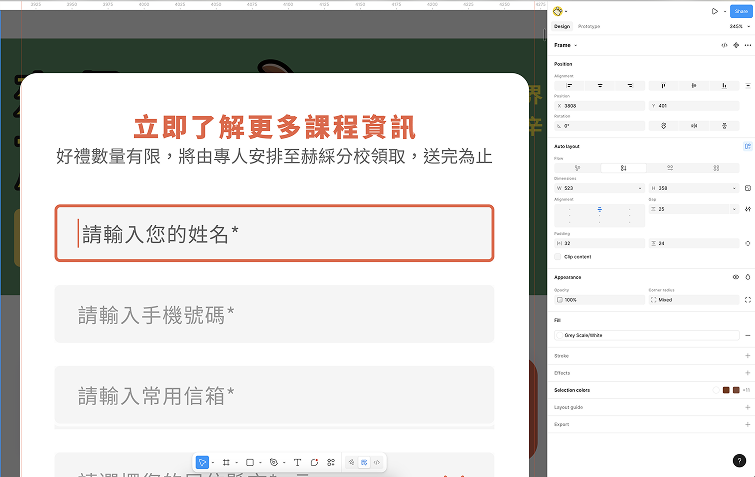Switch to the Prototype tab
The image size is (755, 477).
[x=589, y=26]
